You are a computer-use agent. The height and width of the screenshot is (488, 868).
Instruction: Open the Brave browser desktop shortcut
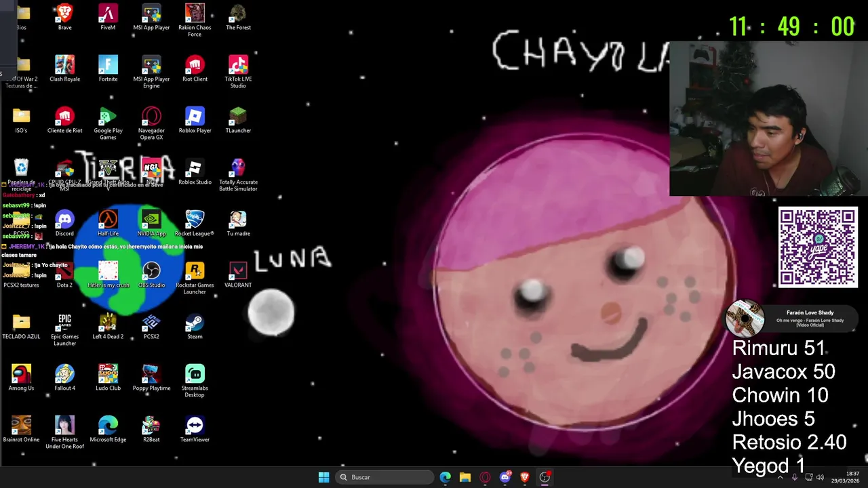coord(64,17)
